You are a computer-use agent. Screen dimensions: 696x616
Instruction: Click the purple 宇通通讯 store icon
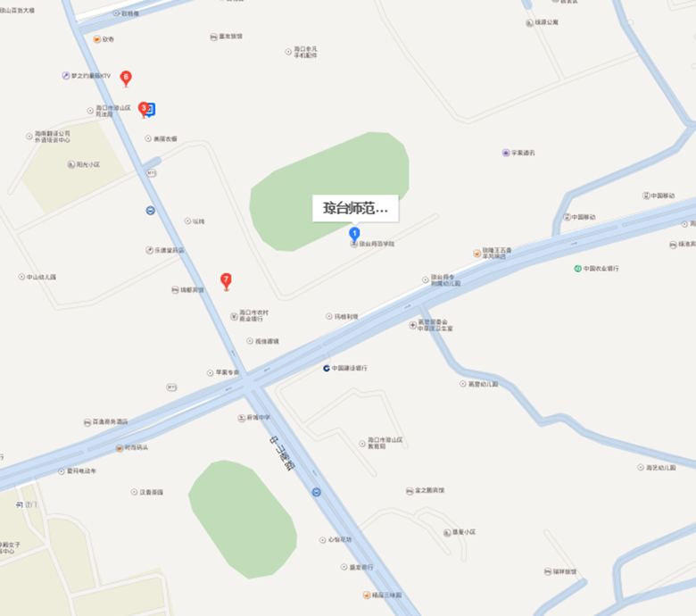tap(506, 153)
